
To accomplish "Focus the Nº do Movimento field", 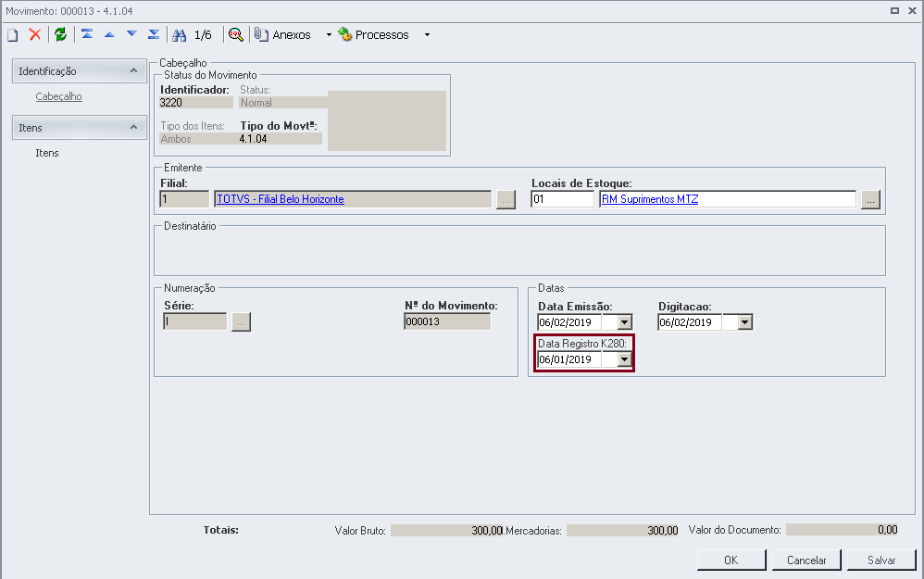I will tap(447, 321).
